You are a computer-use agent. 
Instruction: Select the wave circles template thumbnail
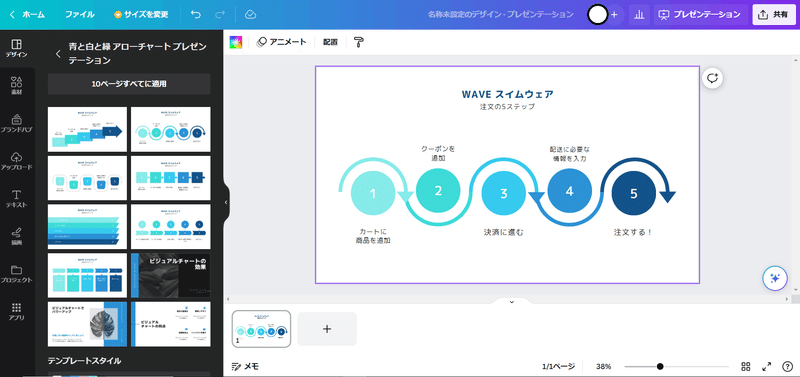click(x=170, y=129)
